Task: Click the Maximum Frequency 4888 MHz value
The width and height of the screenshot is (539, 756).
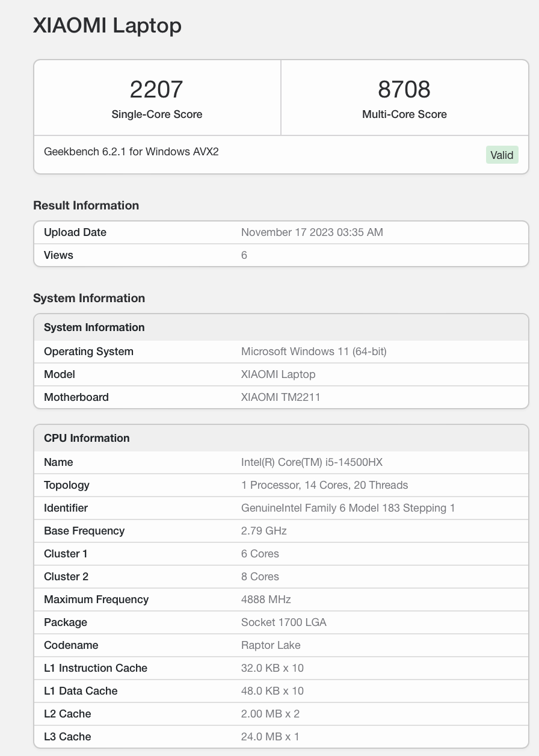Action: coord(266,600)
